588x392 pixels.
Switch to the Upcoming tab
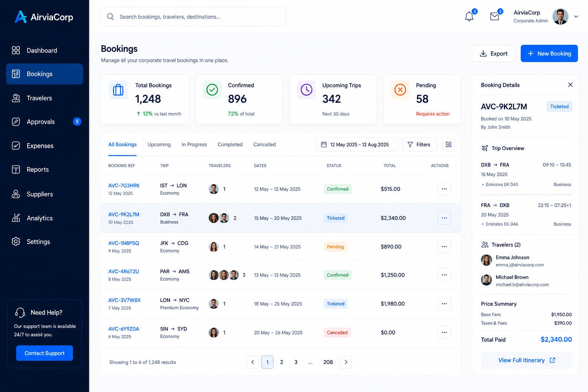coord(159,145)
